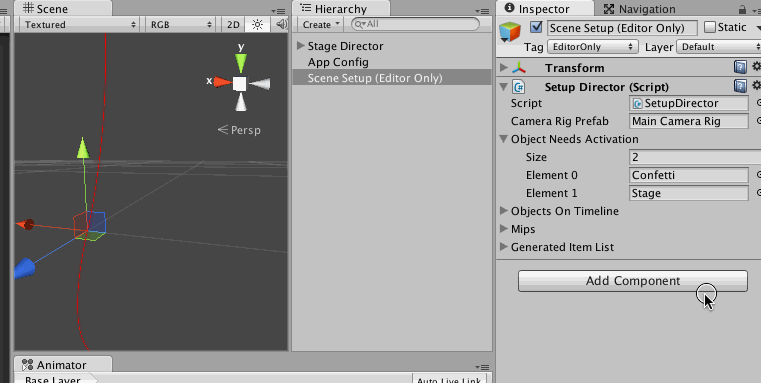Click the Main Camera Rig prefab field
761x383 pixels.
tap(689, 121)
